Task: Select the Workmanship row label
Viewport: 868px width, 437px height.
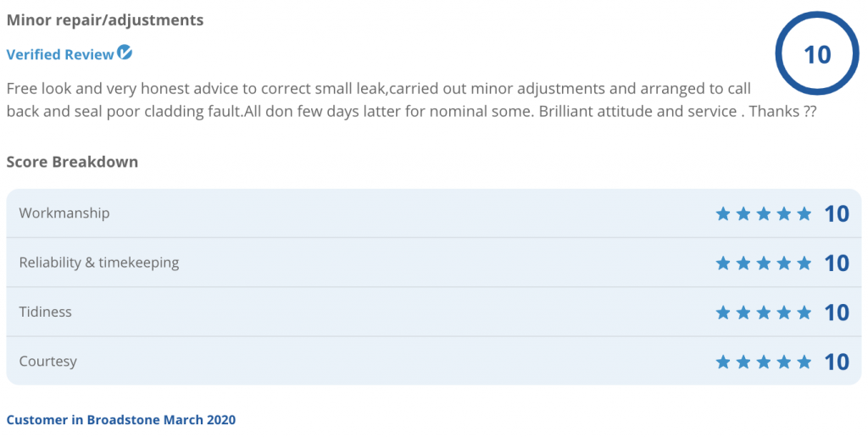Action: (x=64, y=213)
